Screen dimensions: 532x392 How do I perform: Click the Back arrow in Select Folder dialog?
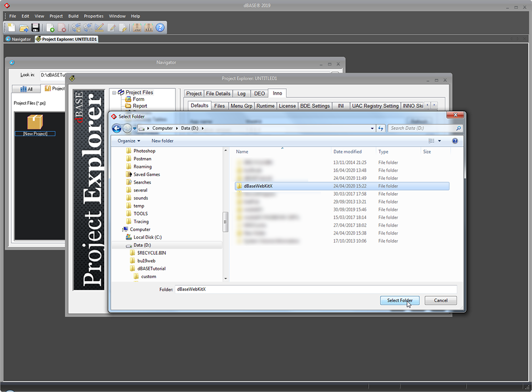(117, 128)
